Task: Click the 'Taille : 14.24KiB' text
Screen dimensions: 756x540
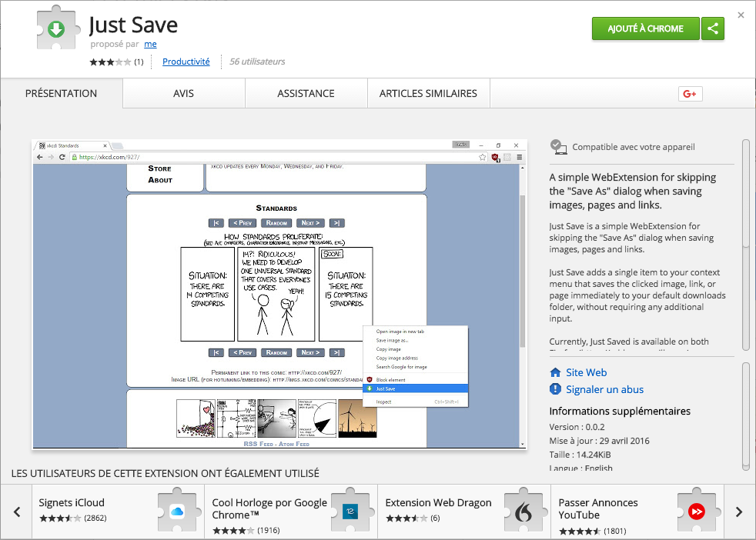Action: pos(580,455)
